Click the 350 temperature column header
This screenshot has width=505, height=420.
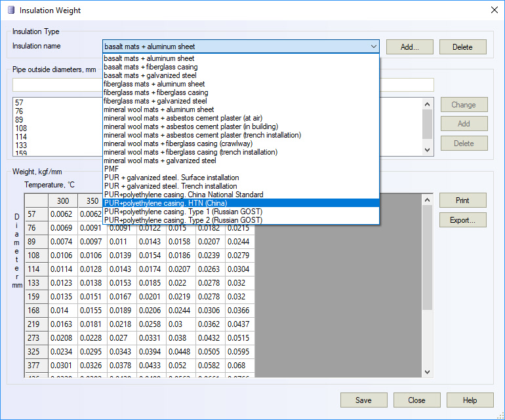pos(92,201)
